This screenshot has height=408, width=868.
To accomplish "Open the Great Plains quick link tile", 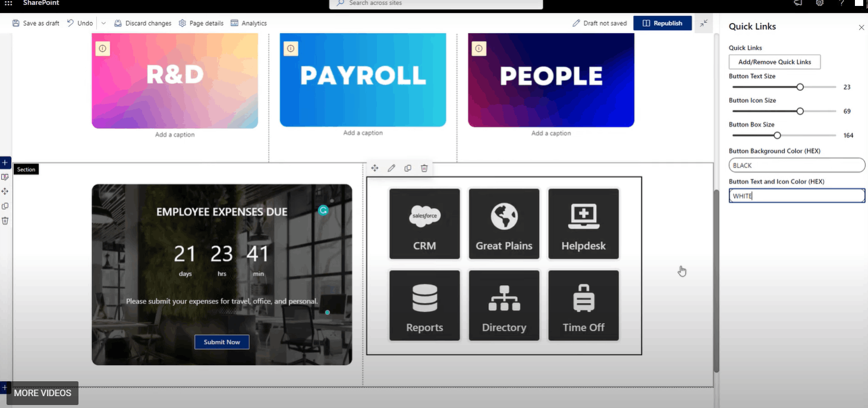I will pos(504,224).
